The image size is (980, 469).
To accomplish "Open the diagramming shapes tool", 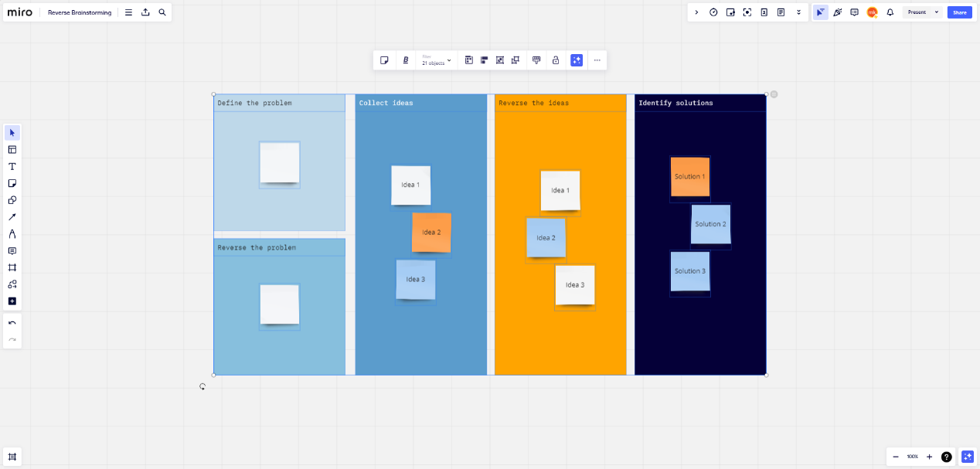I will point(12,284).
